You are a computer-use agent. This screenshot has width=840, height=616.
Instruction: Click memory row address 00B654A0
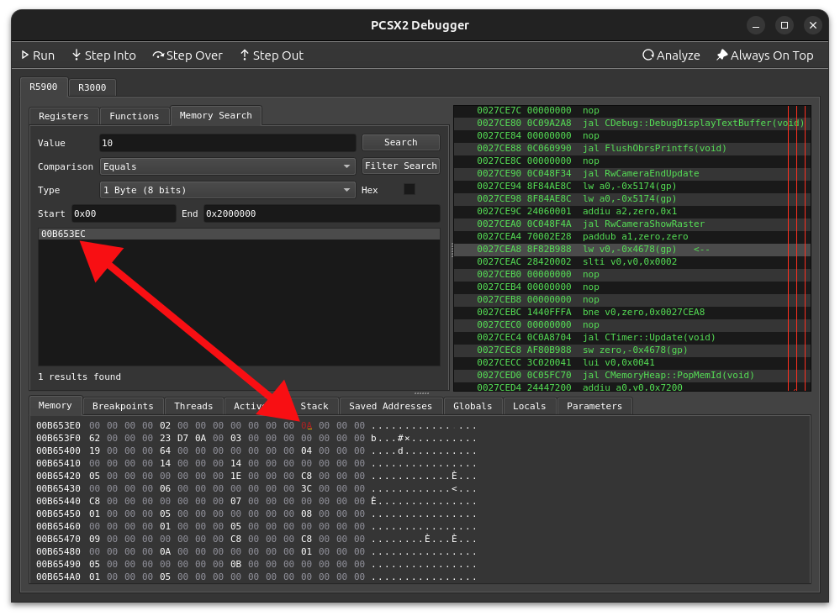58,577
